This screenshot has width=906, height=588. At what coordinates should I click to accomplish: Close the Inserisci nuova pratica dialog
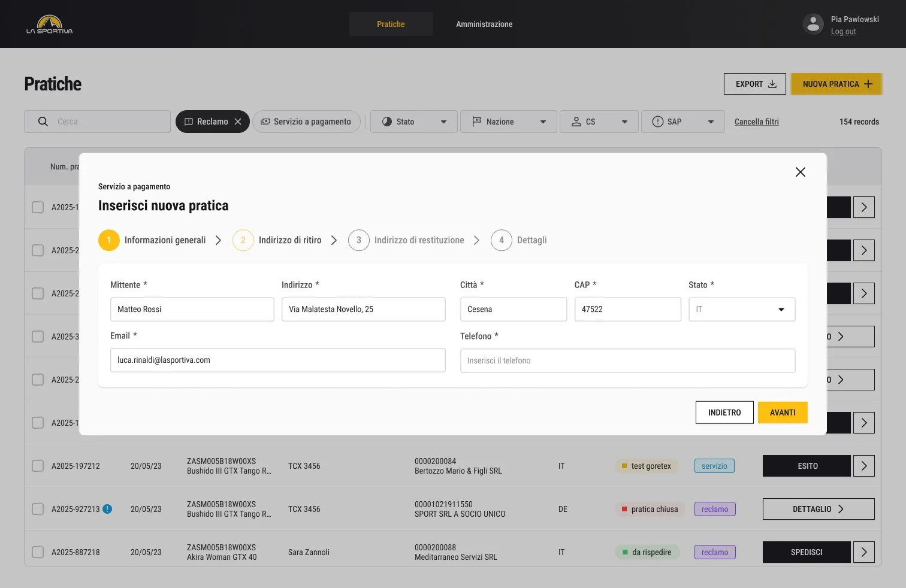pyautogui.click(x=800, y=172)
